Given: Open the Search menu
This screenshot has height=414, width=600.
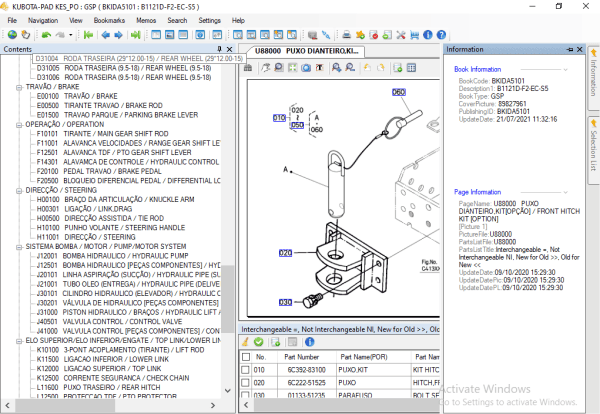Looking at the screenshot, I should click(x=177, y=20).
